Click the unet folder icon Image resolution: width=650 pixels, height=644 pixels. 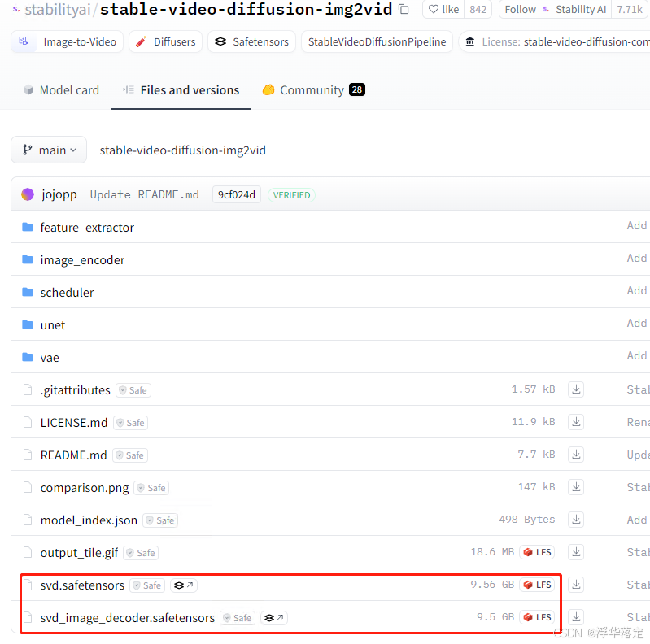pos(28,324)
